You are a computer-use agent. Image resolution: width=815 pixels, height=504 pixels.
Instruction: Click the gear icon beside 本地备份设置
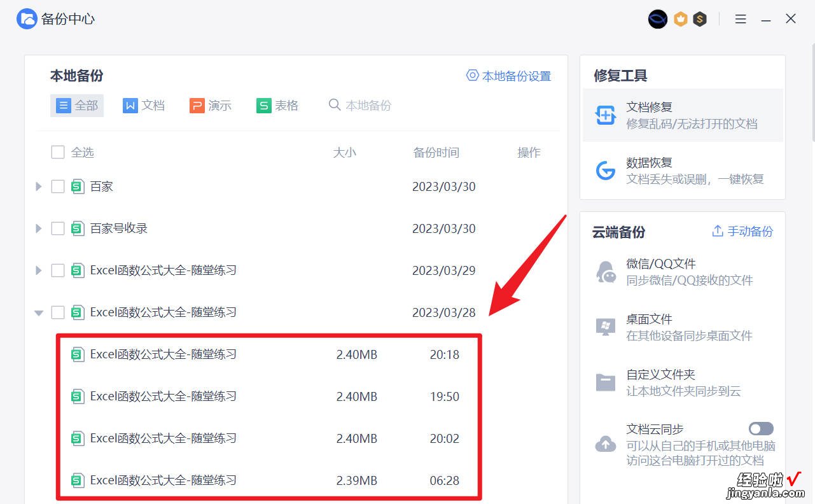(x=473, y=76)
